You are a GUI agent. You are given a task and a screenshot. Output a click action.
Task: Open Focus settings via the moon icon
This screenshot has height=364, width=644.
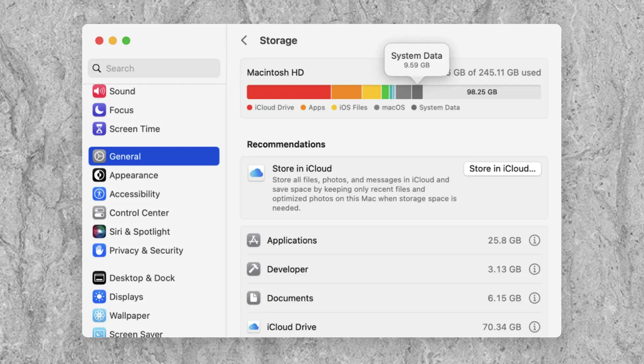pyautogui.click(x=98, y=110)
